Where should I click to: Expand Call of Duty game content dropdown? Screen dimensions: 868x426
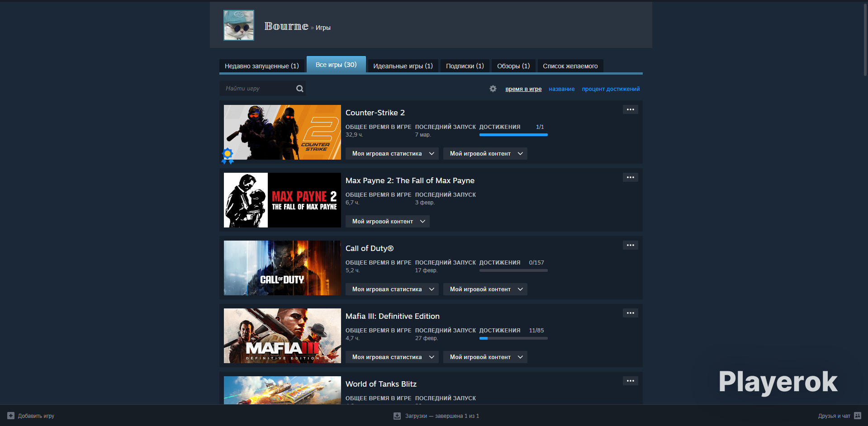pyautogui.click(x=485, y=289)
